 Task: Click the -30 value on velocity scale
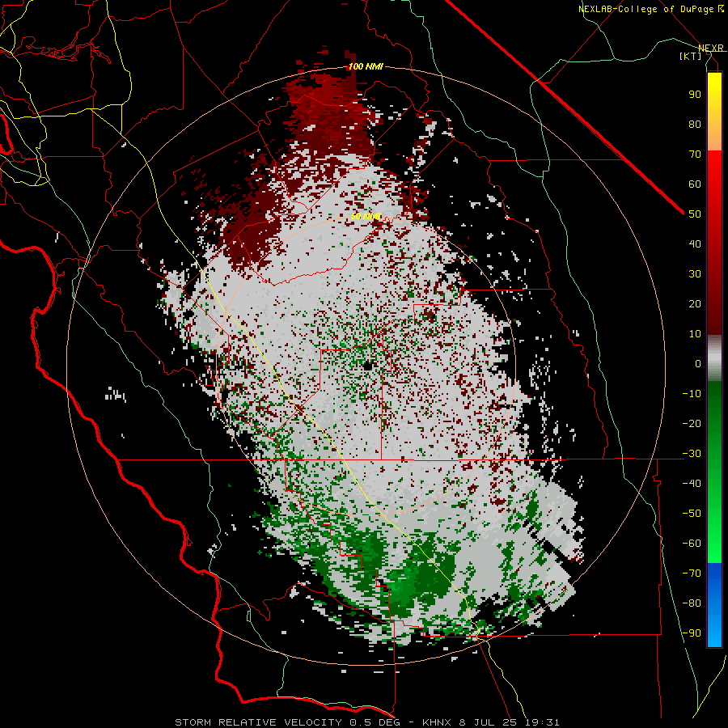point(692,454)
